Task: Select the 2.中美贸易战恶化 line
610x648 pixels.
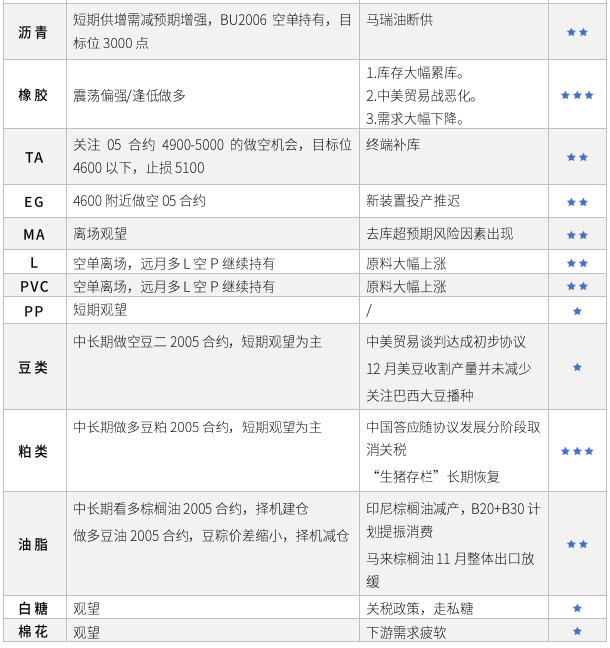Action: [421, 96]
